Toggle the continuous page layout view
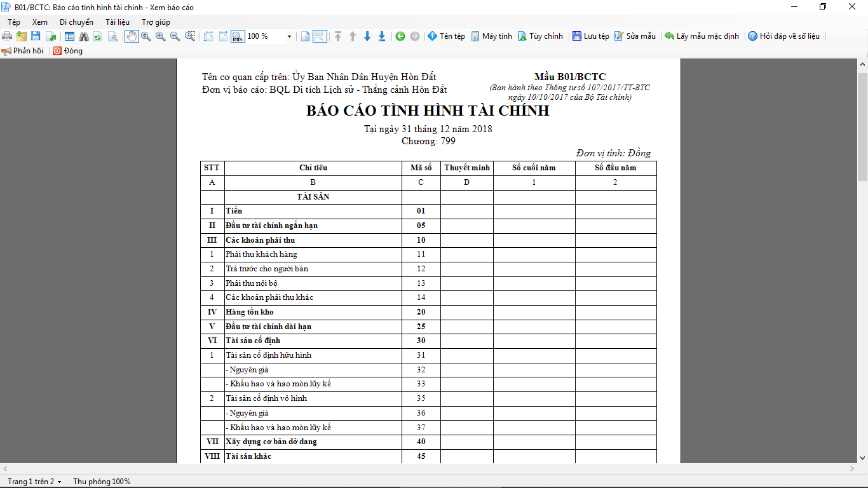Viewport: 868px width, 488px height. pyautogui.click(x=320, y=36)
